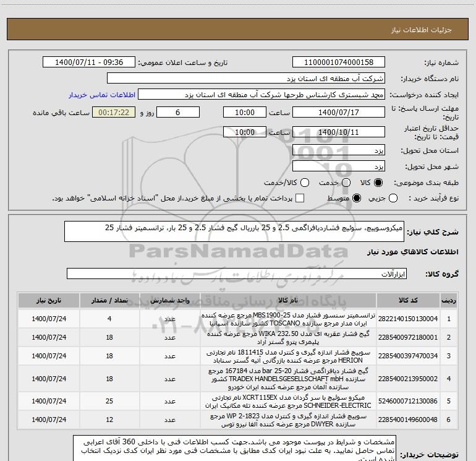Click the گروه کالا ابزارآلات field
This screenshot has width=476, height=461.
[x=237, y=274]
